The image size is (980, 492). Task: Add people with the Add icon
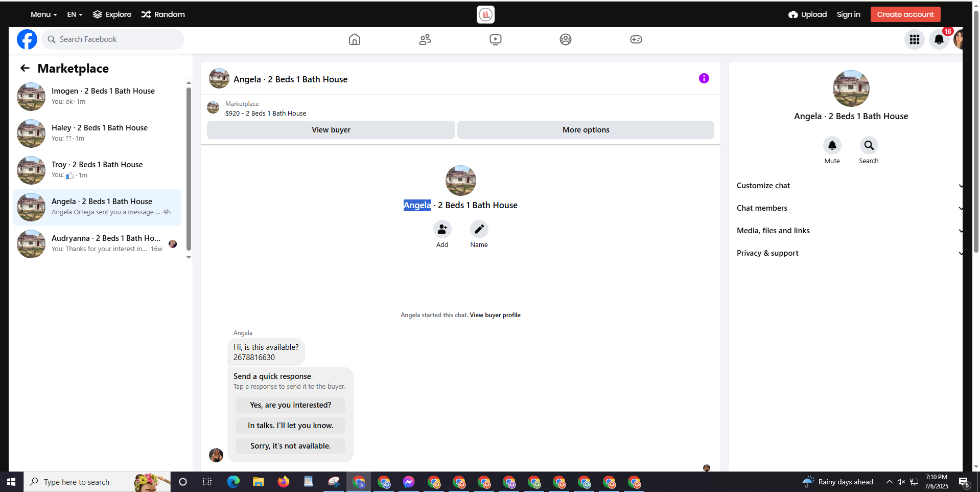coord(442,229)
